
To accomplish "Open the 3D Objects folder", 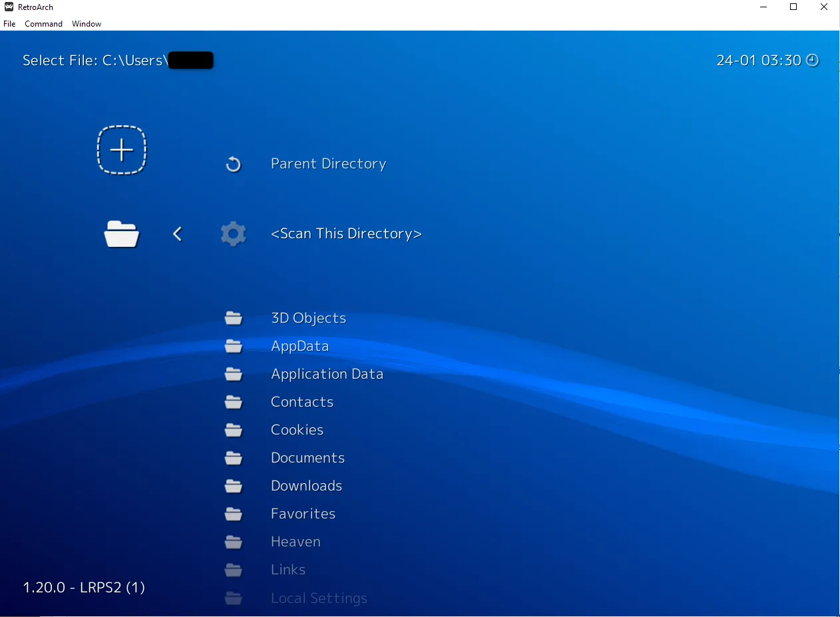I will click(x=308, y=318).
